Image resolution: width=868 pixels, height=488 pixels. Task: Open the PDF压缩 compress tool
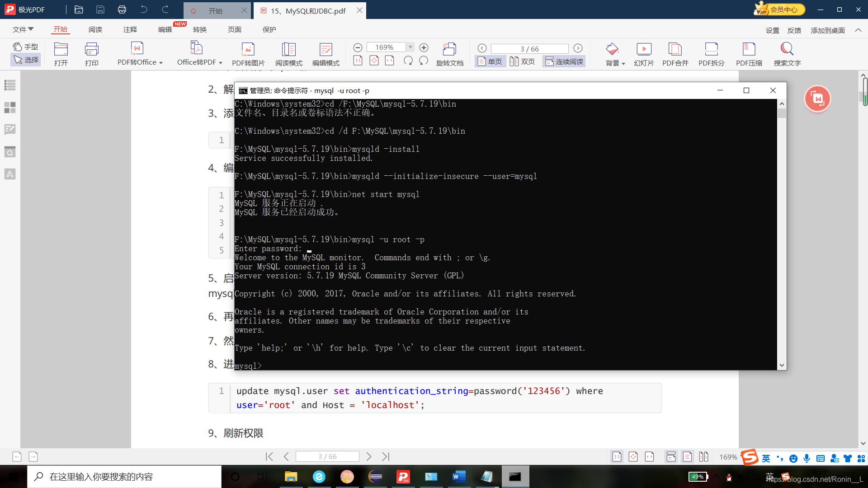click(749, 54)
